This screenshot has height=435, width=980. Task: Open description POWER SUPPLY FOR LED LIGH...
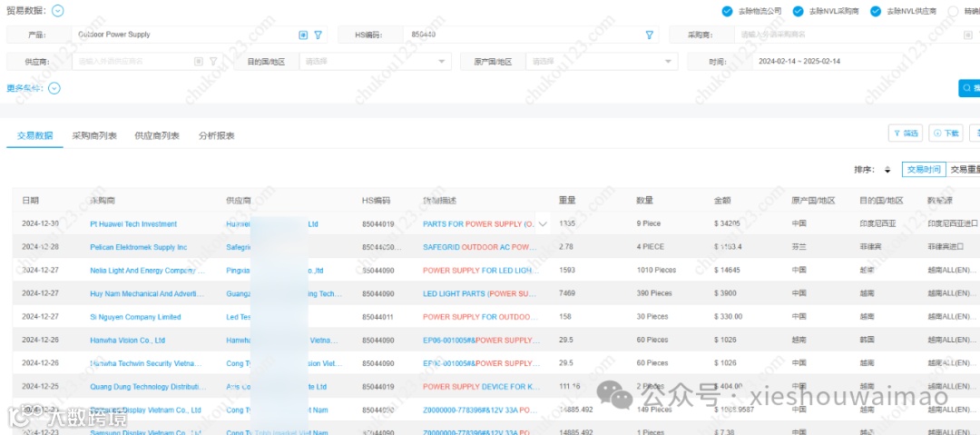(x=481, y=271)
